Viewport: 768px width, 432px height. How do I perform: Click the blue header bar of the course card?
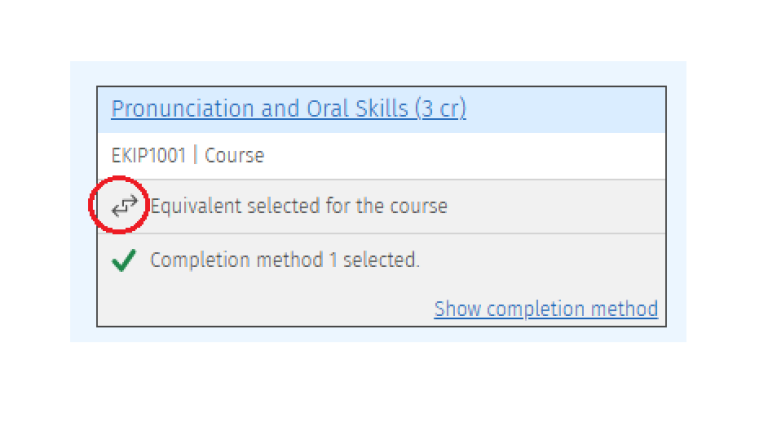pyautogui.click(x=382, y=110)
